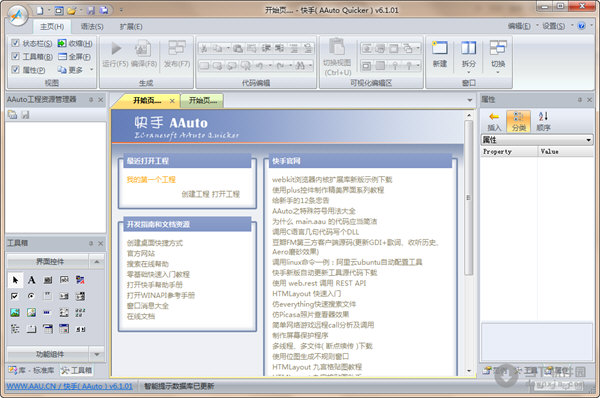Open the 官方网站 link
This screenshot has width=600, height=398.
click(141, 253)
